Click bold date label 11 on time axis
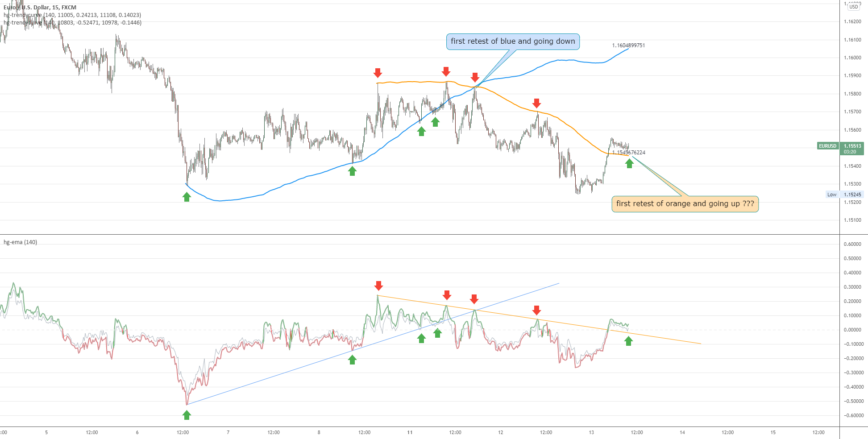 coord(410,432)
